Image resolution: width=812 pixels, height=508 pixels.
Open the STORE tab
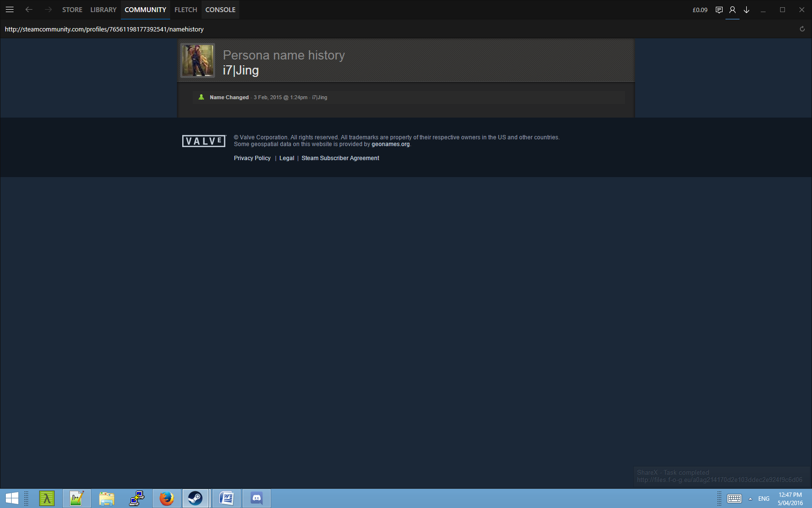[72, 10]
